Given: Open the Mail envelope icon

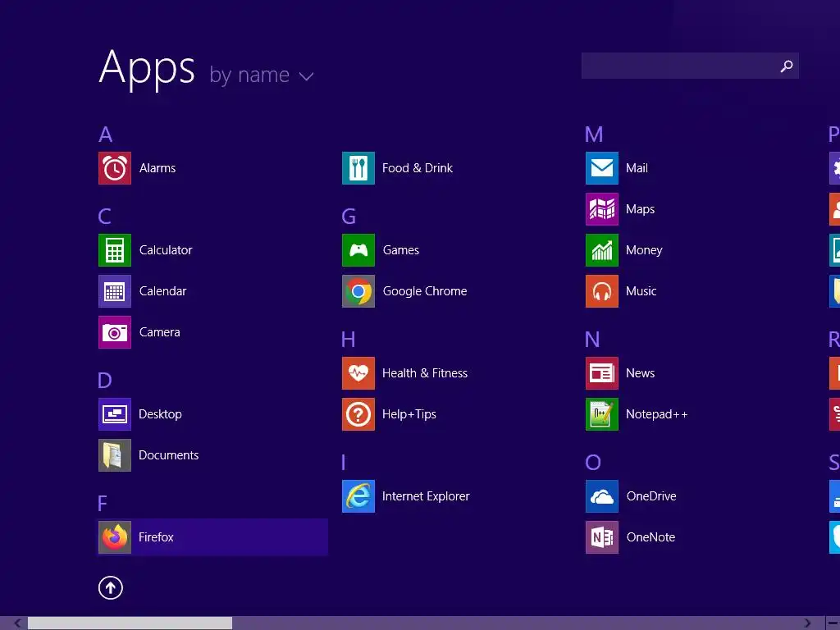Looking at the screenshot, I should click(602, 168).
